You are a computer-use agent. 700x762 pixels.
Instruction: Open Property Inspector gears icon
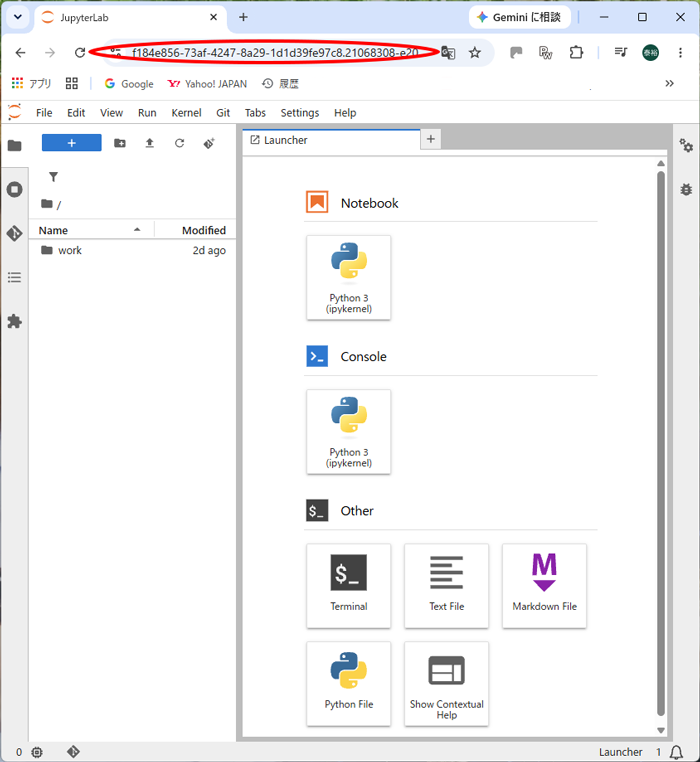click(x=686, y=145)
